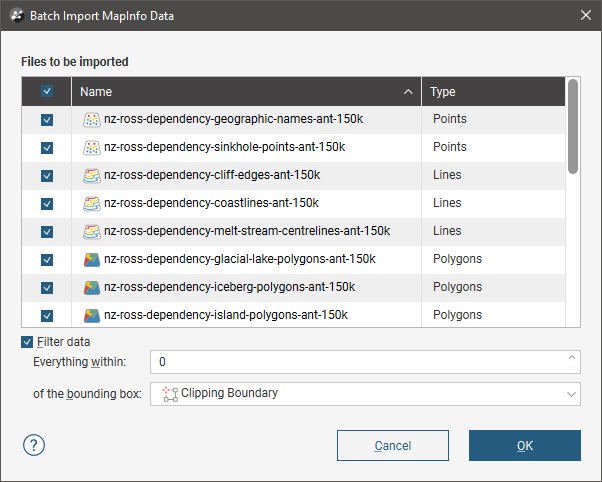Open help with the question mark icon
Image resolution: width=602 pixels, height=482 pixels.
(x=35, y=445)
